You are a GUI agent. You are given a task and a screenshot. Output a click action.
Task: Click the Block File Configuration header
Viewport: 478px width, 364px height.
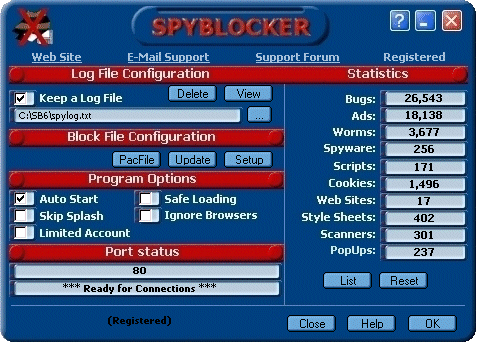(x=141, y=137)
